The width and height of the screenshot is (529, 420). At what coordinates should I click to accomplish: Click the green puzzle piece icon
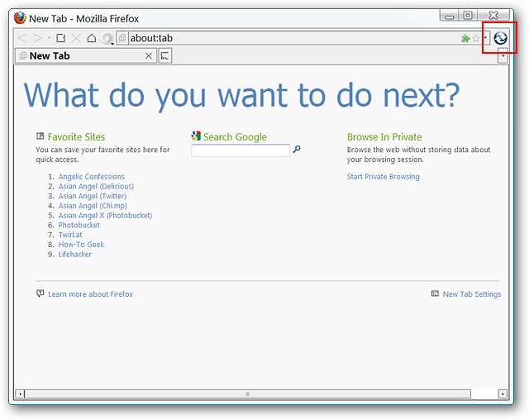(x=465, y=38)
